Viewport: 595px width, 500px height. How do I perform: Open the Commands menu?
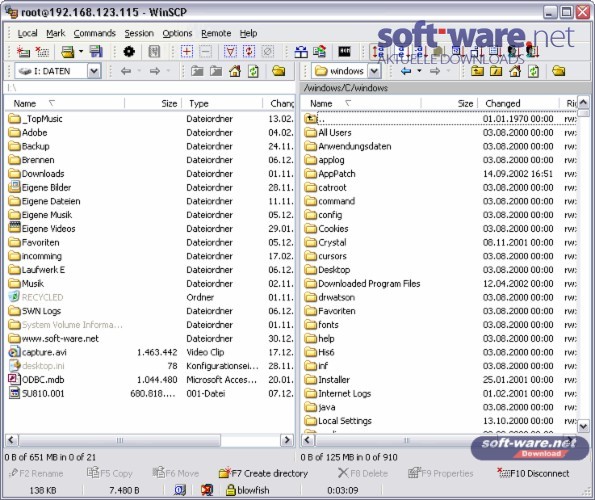[x=94, y=33]
